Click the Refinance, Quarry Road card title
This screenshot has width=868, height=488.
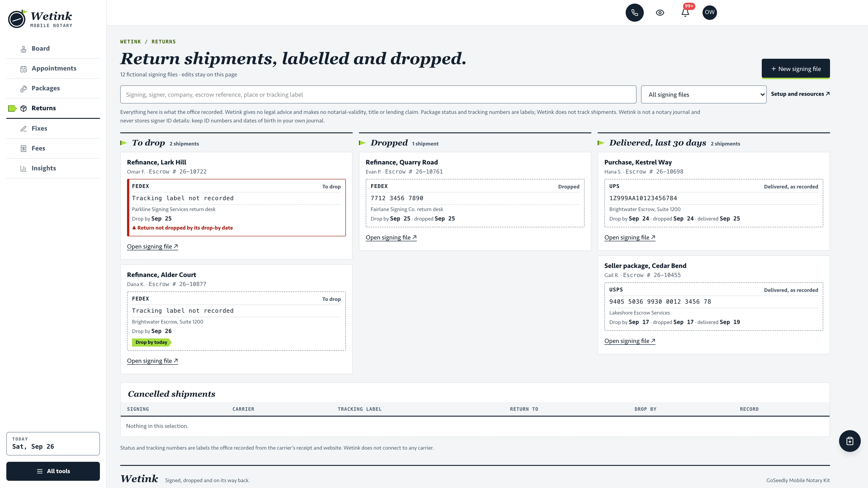click(402, 162)
